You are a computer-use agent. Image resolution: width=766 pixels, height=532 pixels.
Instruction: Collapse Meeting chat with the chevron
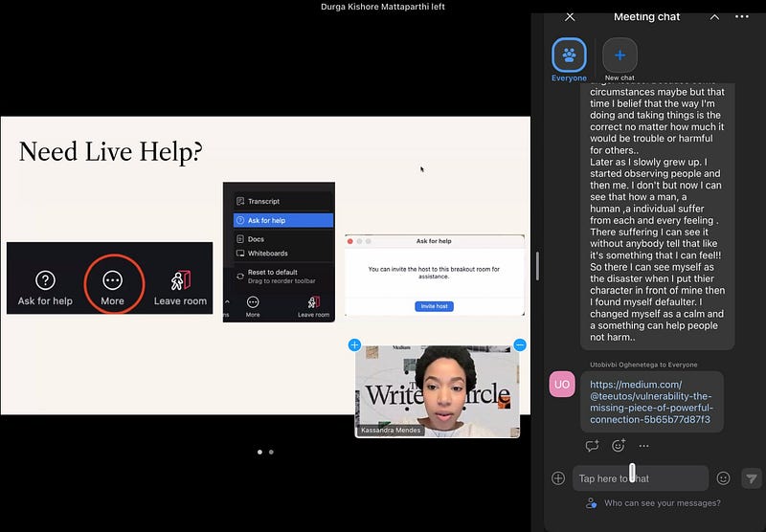714,17
